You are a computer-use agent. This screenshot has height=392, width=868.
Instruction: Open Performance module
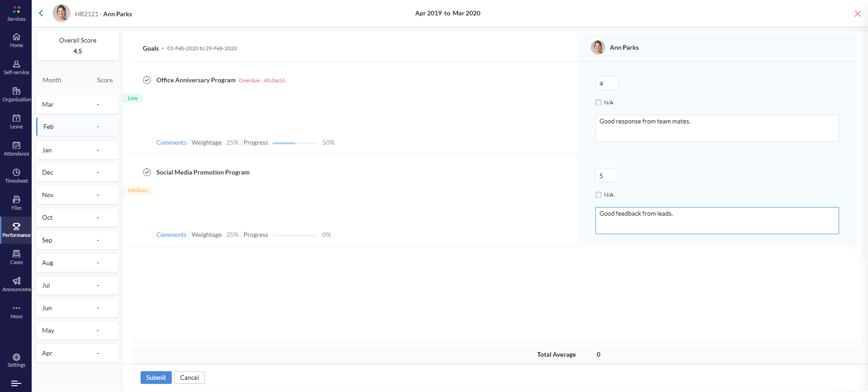click(x=16, y=230)
